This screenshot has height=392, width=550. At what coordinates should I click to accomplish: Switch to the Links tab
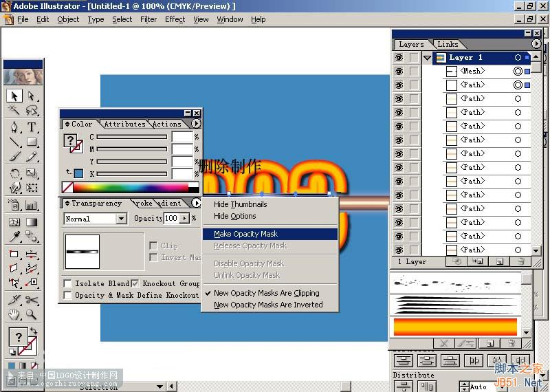pyautogui.click(x=448, y=44)
